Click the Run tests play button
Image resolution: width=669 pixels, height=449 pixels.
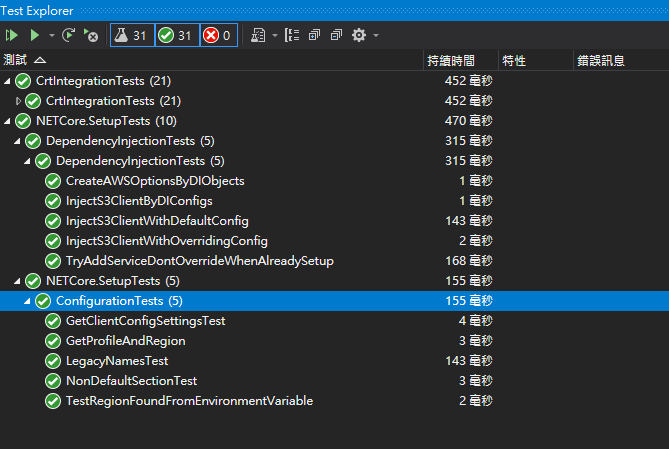click(35, 35)
